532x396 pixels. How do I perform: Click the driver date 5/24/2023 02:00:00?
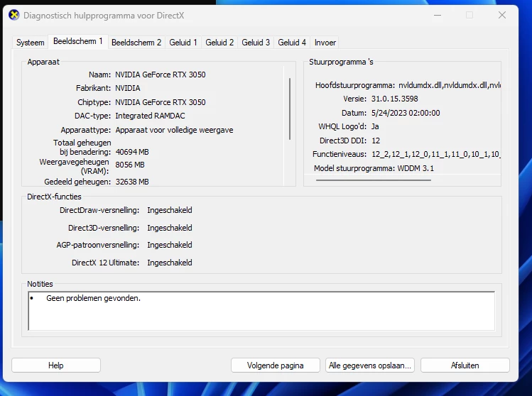click(x=406, y=113)
